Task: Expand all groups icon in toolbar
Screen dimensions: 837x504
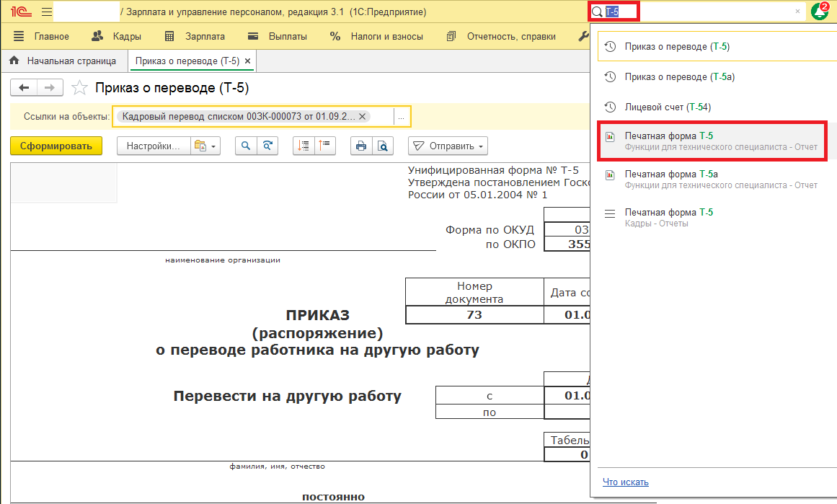Action: [304, 146]
